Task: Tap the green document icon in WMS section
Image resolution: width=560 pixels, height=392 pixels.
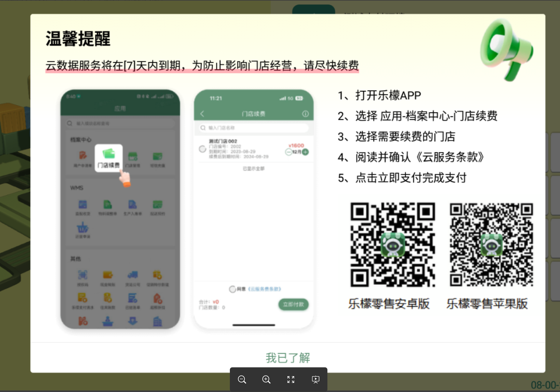Action: click(107, 204)
